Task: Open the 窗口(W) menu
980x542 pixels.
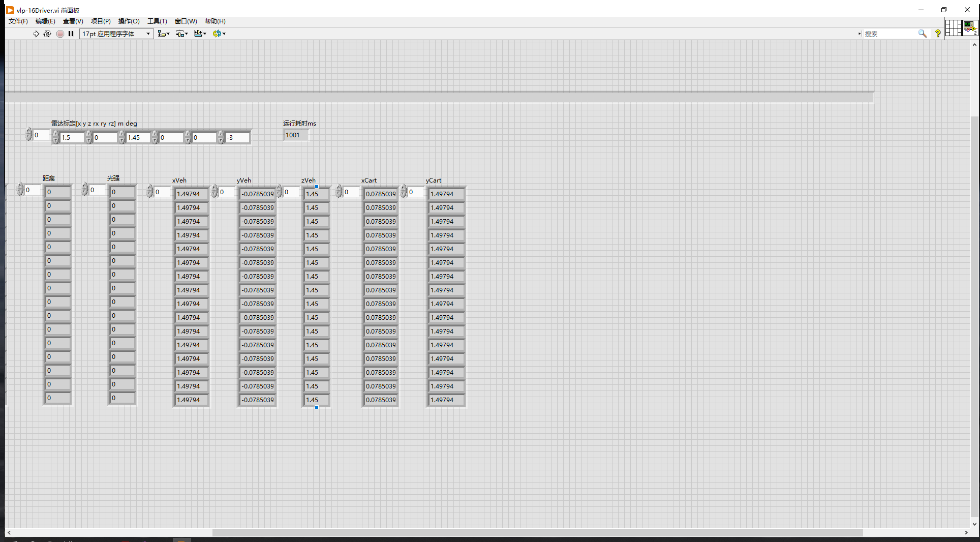Action: (x=186, y=21)
